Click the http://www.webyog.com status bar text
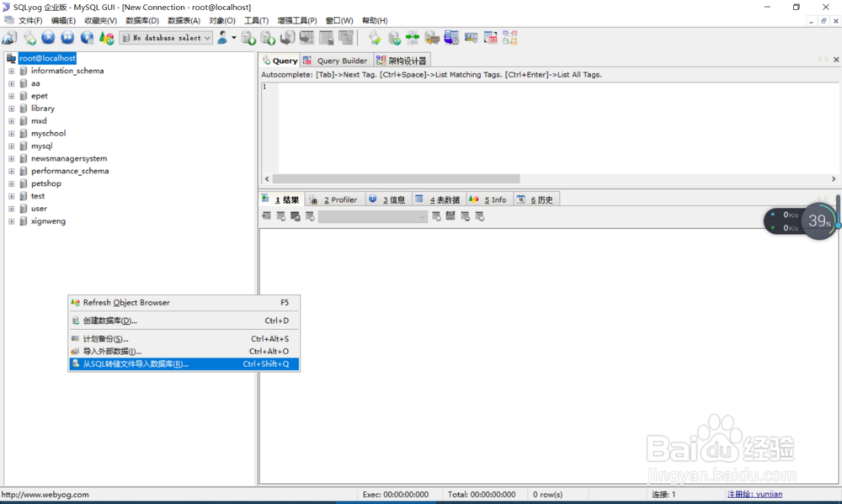 click(x=45, y=495)
